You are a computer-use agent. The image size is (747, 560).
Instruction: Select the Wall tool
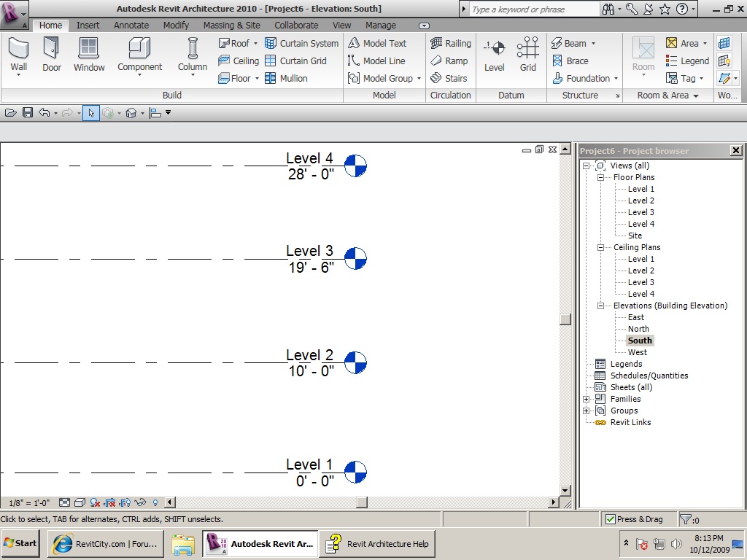click(18, 56)
